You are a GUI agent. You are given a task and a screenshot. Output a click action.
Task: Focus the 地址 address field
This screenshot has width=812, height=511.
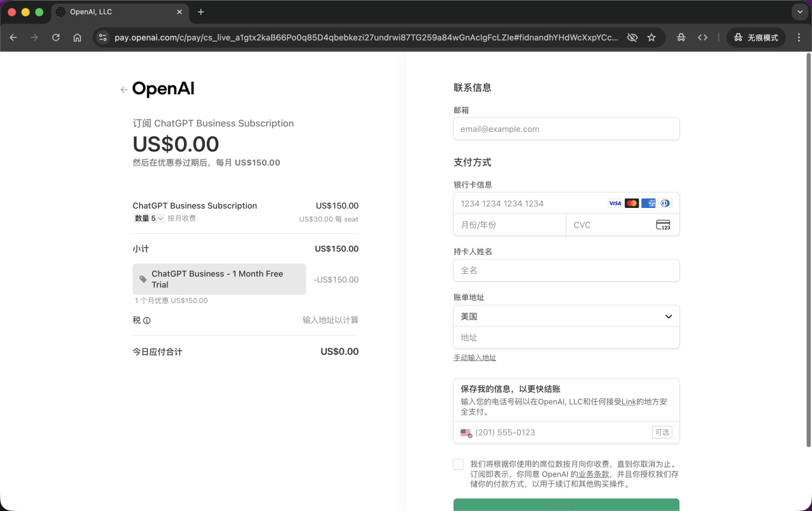[566, 338]
